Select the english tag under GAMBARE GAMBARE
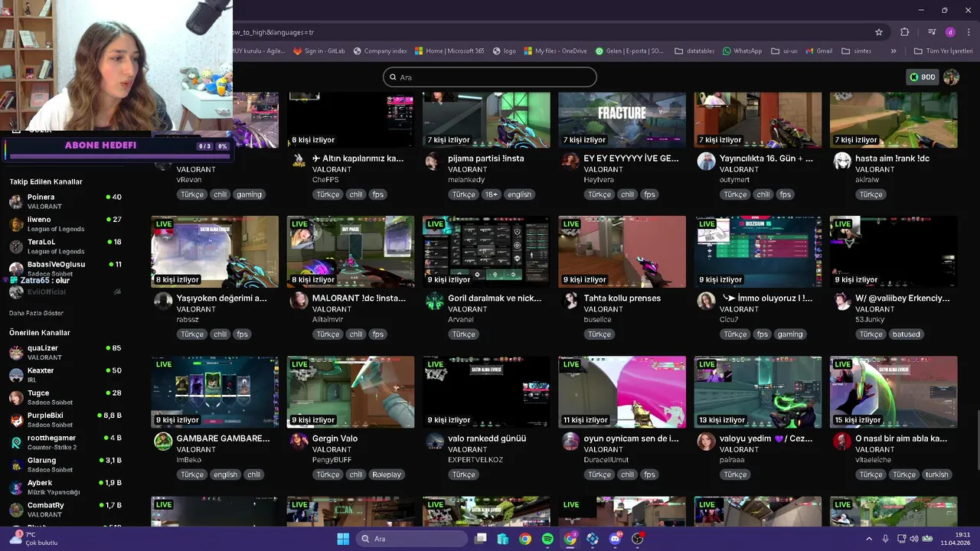The height and width of the screenshot is (551, 980). point(225,474)
